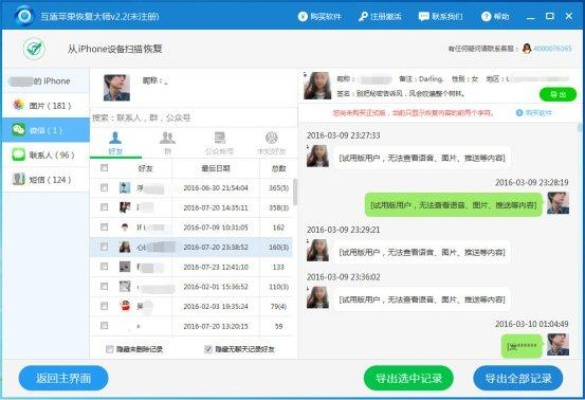
Task: Switch to the Friends tab
Action: pyautogui.click(x=115, y=143)
